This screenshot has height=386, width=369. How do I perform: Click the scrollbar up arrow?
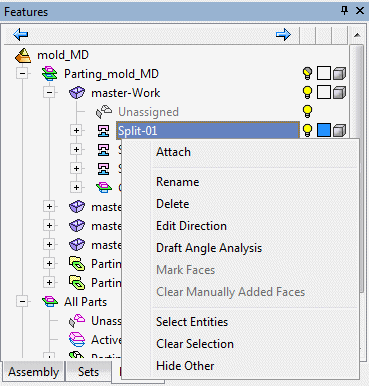(x=357, y=35)
